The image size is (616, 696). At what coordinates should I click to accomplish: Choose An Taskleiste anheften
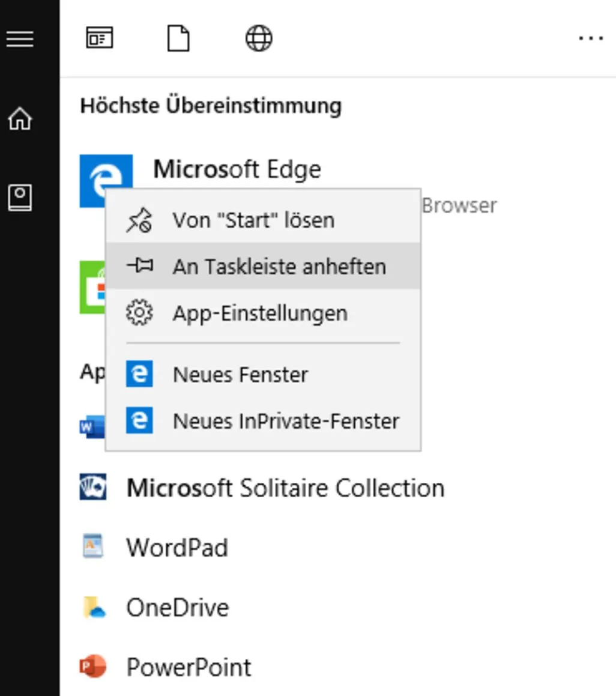(x=263, y=266)
